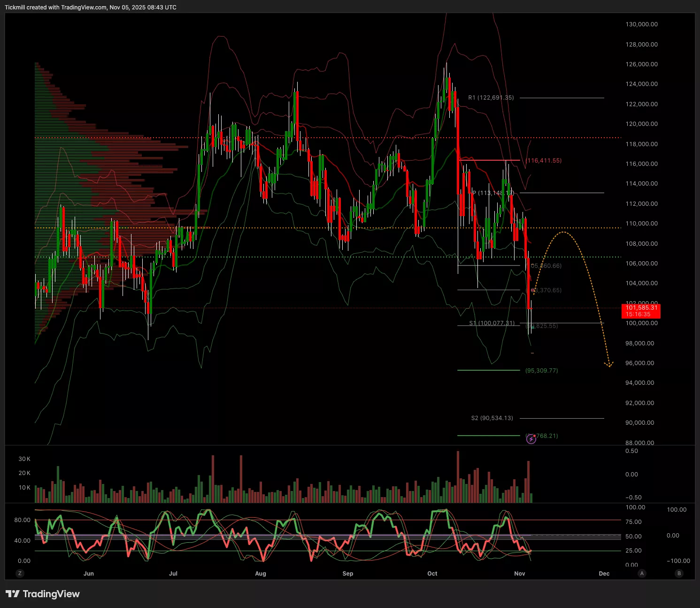The width and height of the screenshot is (700, 608).
Task: Click the Dec label on time axis
Action: pyautogui.click(x=604, y=574)
